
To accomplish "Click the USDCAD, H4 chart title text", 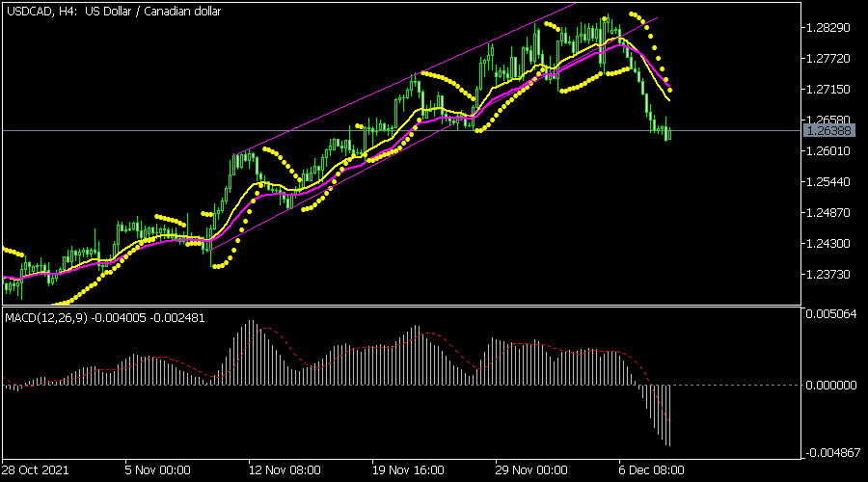I will [x=114, y=11].
